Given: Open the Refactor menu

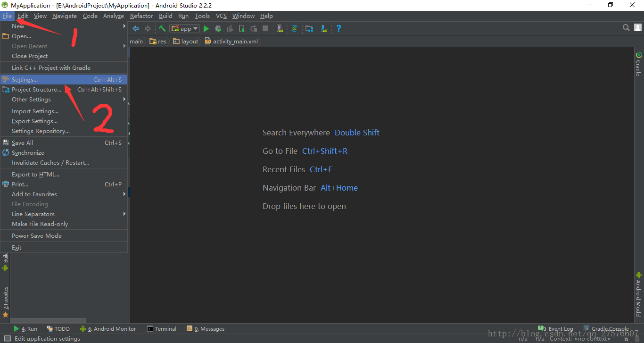Looking at the screenshot, I should point(141,16).
